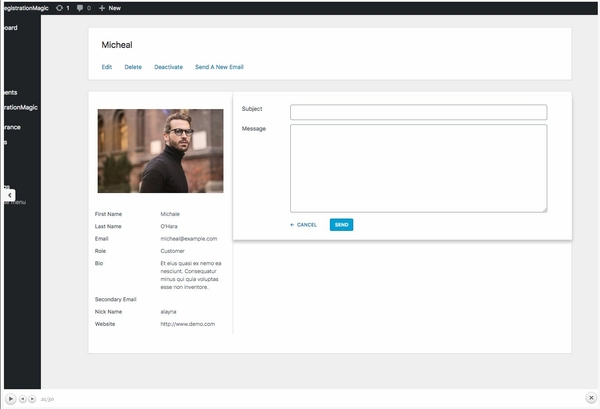Click the blue Send button
Screen dimensions: 600x409
(x=341, y=225)
